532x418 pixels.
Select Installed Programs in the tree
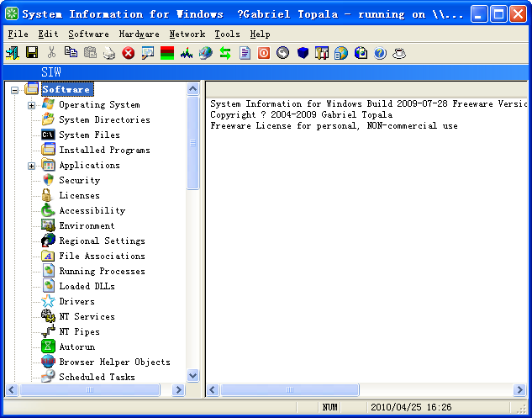click(x=104, y=150)
